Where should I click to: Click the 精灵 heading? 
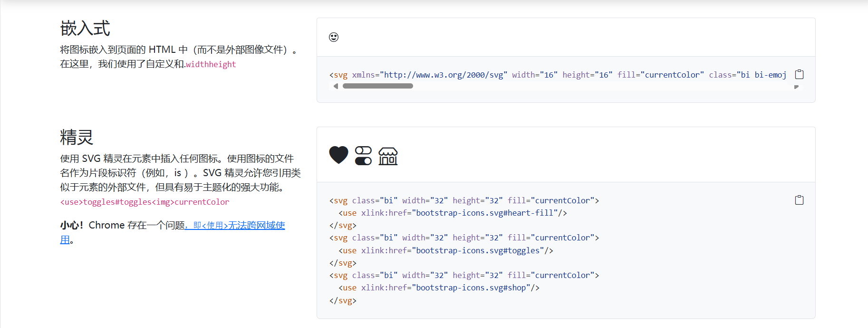77,138
